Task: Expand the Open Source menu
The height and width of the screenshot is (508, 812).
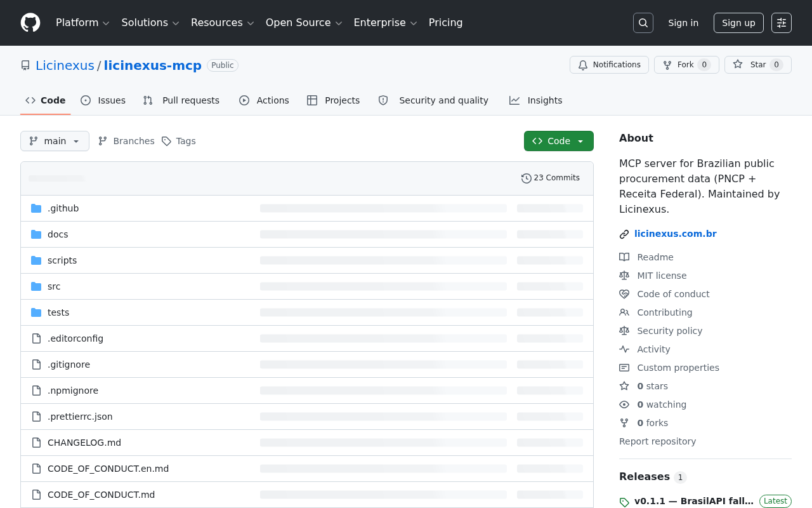Action: point(304,23)
